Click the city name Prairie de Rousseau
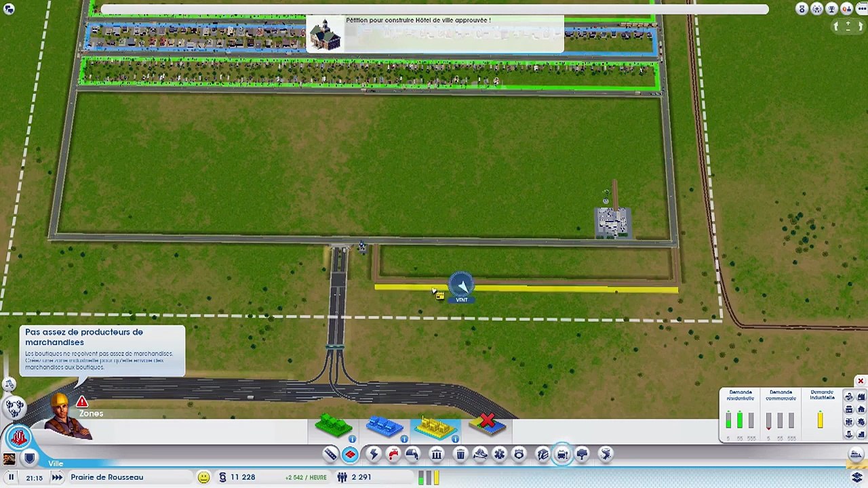 107,477
